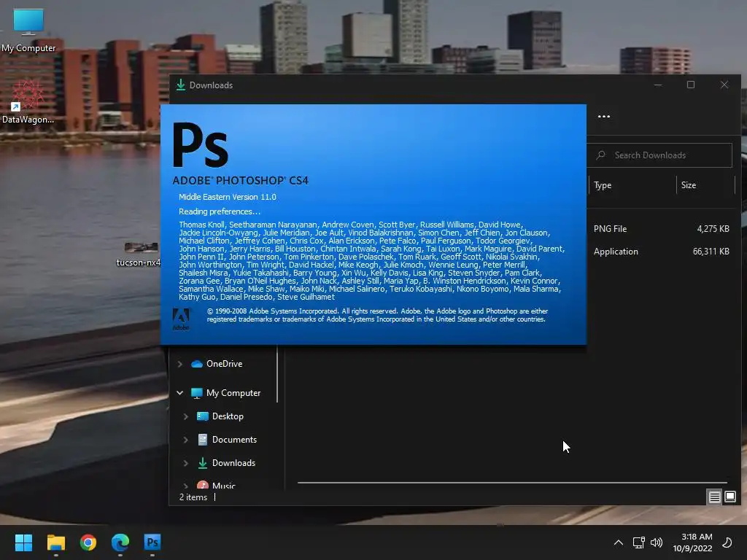Switch to large icons view layout
This screenshot has width=747, height=560.
coord(729,497)
